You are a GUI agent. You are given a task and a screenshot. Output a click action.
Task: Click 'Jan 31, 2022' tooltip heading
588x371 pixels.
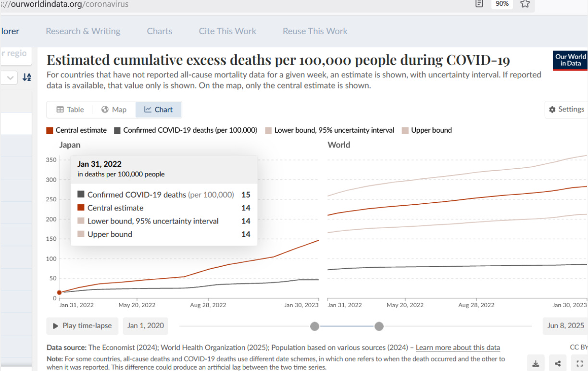(100, 164)
